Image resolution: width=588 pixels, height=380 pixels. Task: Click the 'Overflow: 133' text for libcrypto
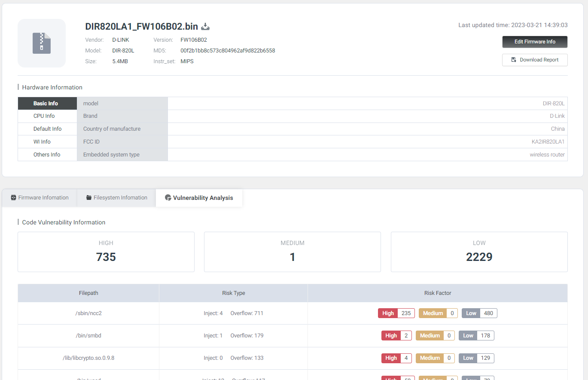(x=247, y=358)
